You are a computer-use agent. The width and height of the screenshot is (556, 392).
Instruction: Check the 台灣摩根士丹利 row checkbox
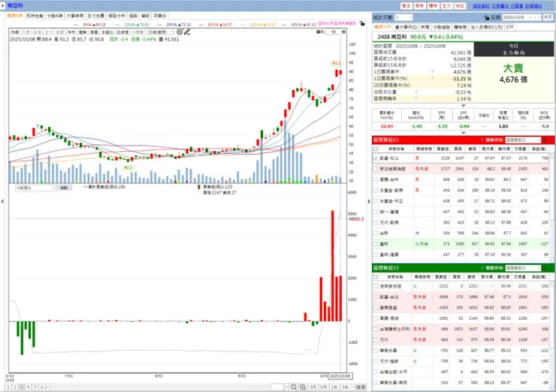(x=376, y=329)
